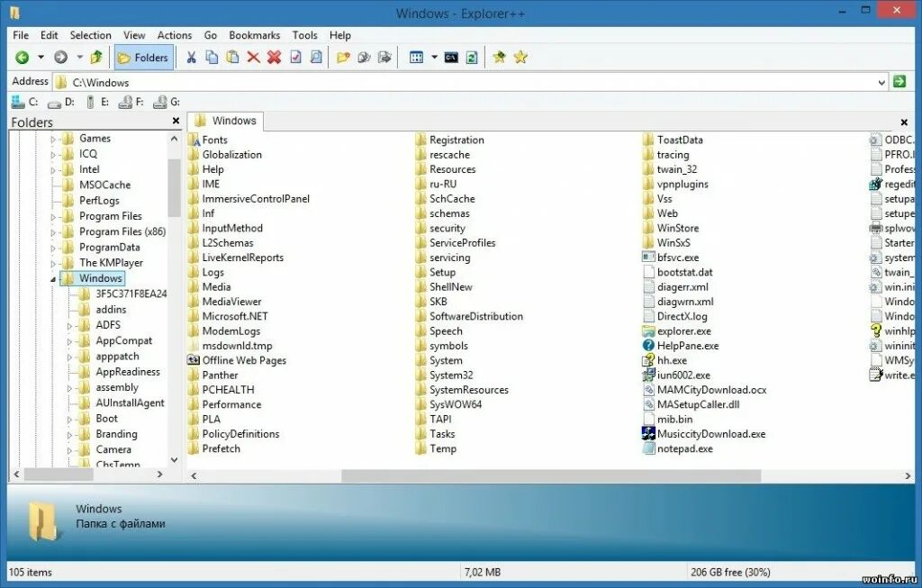Click the file list scroll right arrow
The height and width of the screenshot is (588, 922).
[908, 475]
